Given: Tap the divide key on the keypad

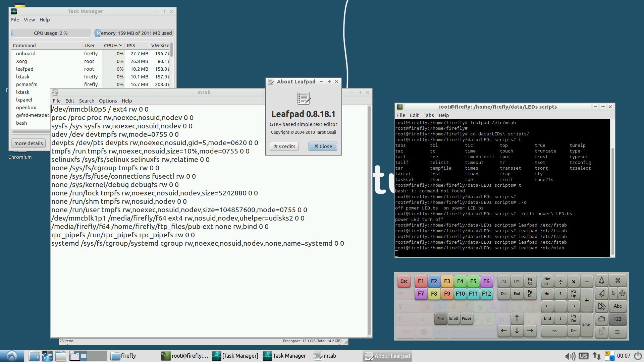Looking at the screenshot, I should click(560, 282).
